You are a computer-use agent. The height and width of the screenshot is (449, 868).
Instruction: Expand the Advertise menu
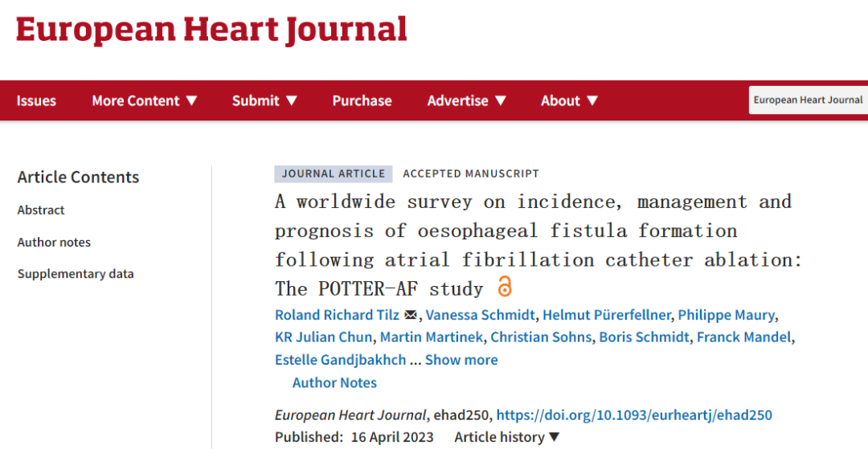click(x=467, y=100)
